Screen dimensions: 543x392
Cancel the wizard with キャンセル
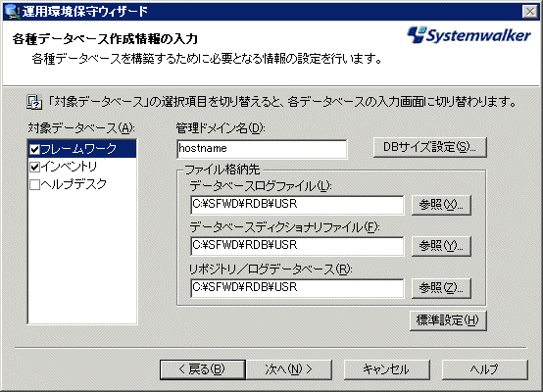pyautogui.click(x=387, y=369)
